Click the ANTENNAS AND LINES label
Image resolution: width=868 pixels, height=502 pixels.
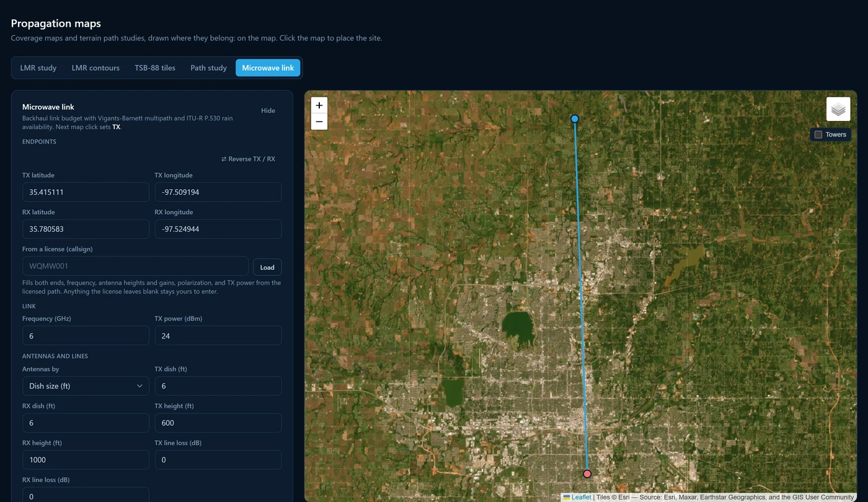[55, 356]
